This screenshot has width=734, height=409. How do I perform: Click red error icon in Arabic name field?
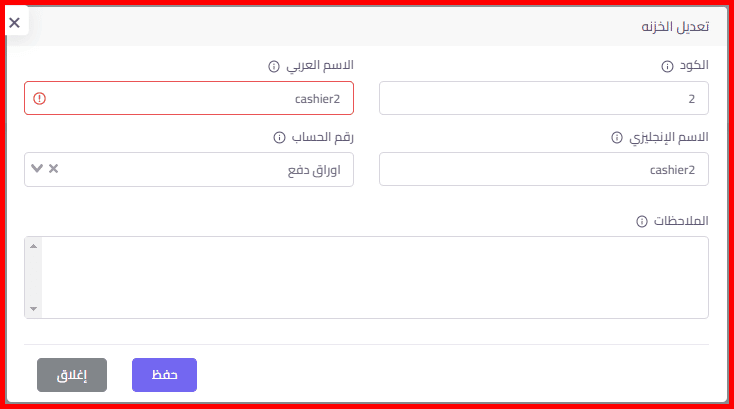click(39, 98)
